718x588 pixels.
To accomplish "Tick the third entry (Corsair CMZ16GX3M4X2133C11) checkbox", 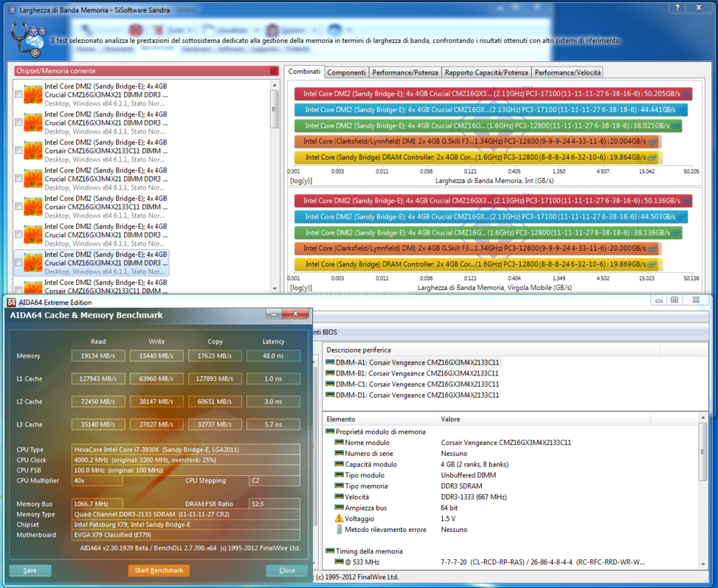I will click(x=19, y=150).
